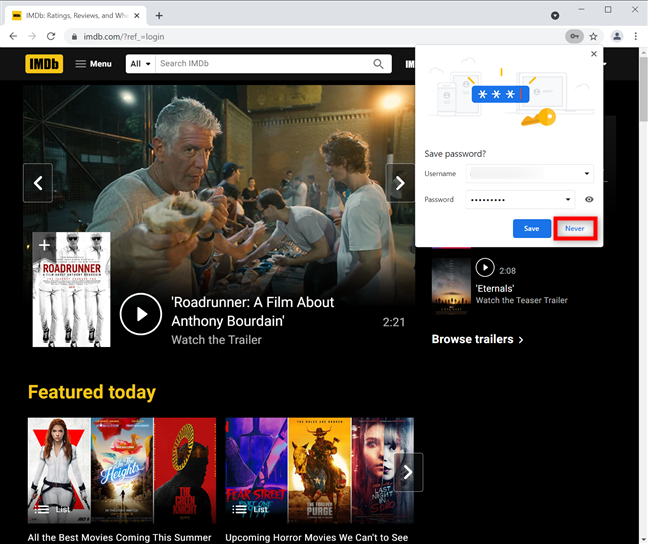648x544 pixels.
Task: Show password with eye icon
Action: pyautogui.click(x=589, y=199)
